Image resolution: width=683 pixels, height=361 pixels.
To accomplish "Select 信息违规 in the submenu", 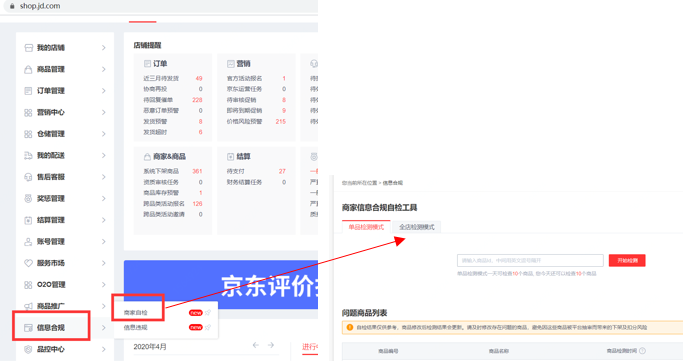I will click(136, 327).
